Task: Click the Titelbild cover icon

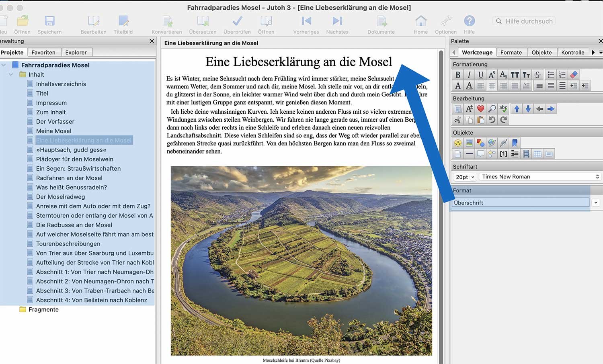Action: tap(123, 21)
